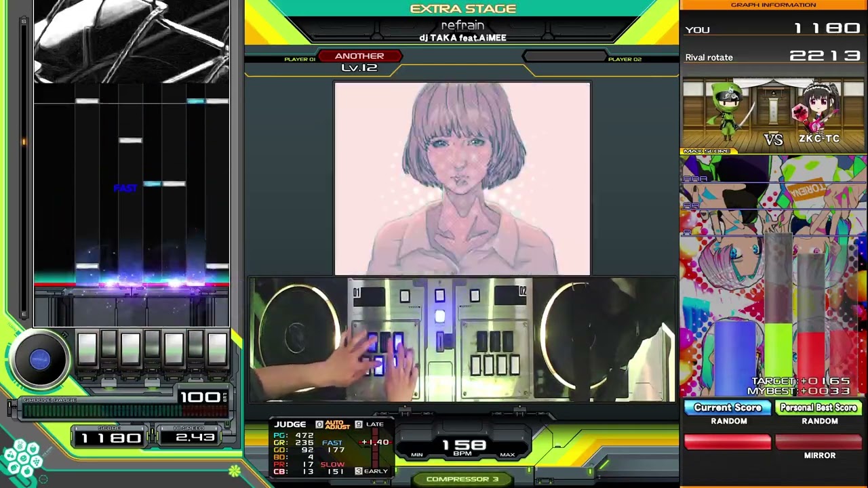
Task: Click the '3' key icon beside EARLY
Action: coord(358,471)
